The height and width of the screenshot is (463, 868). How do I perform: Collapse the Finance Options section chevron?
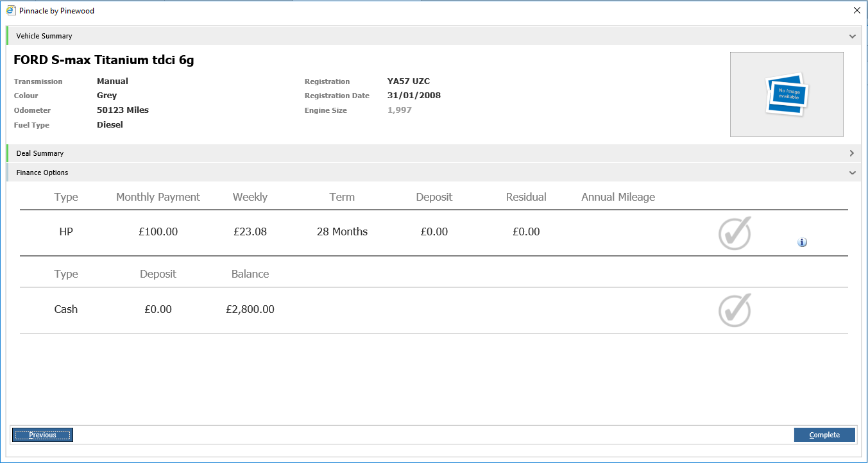(852, 173)
